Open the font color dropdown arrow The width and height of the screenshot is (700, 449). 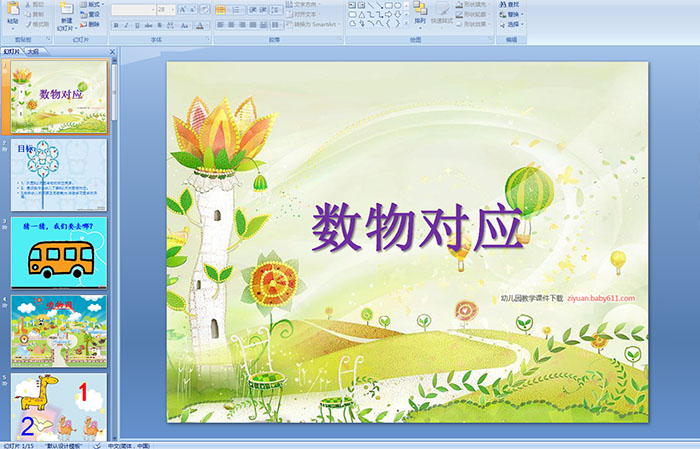pyautogui.click(x=208, y=25)
